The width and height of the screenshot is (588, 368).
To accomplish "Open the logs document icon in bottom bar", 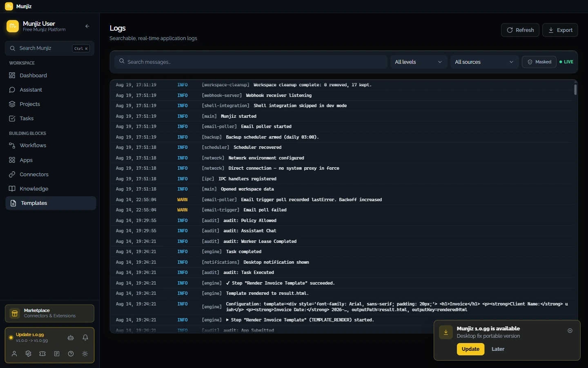I will coord(57,354).
